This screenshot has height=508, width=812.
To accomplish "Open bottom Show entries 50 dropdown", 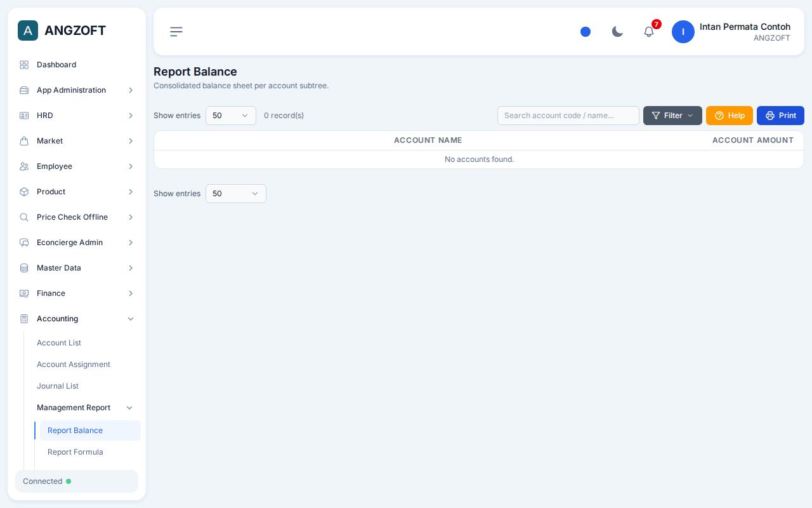I will tap(236, 194).
